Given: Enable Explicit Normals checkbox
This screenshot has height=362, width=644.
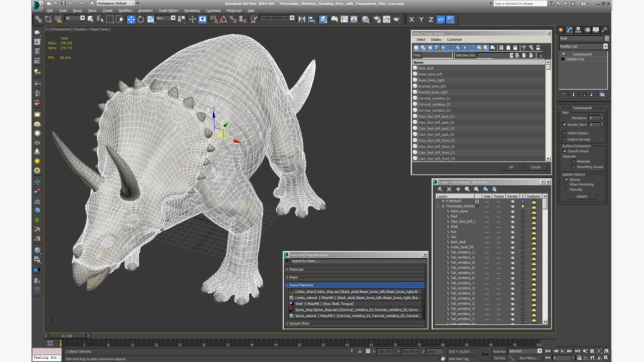Looking at the screenshot, I should coord(564,139).
